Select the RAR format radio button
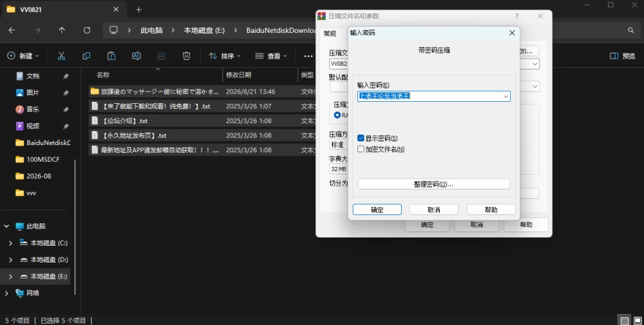 point(337,115)
